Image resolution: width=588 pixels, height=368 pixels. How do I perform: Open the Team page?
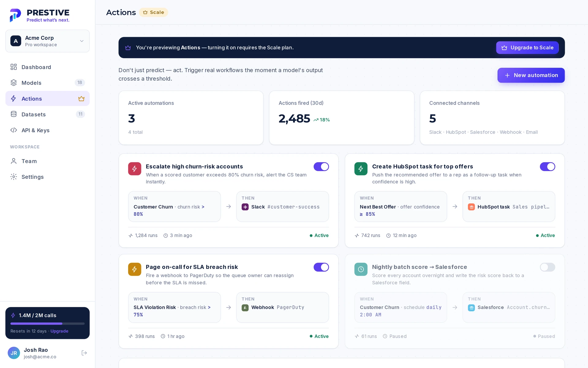pyautogui.click(x=47, y=161)
